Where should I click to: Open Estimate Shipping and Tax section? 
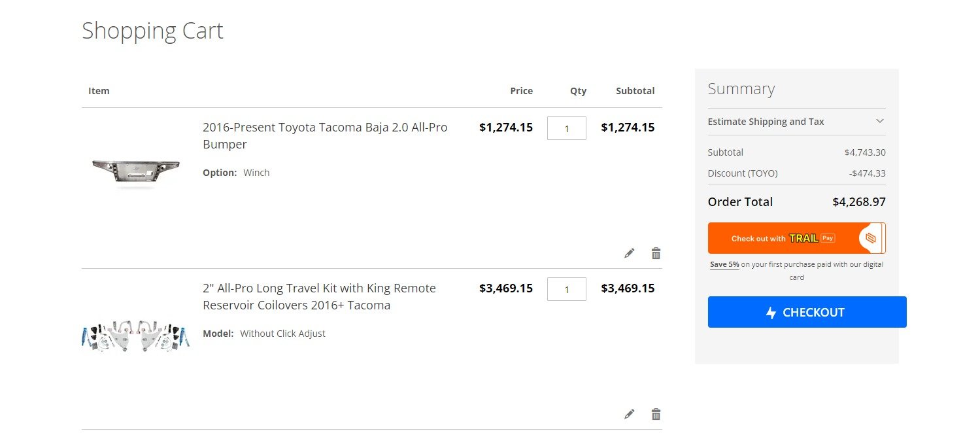pos(796,122)
